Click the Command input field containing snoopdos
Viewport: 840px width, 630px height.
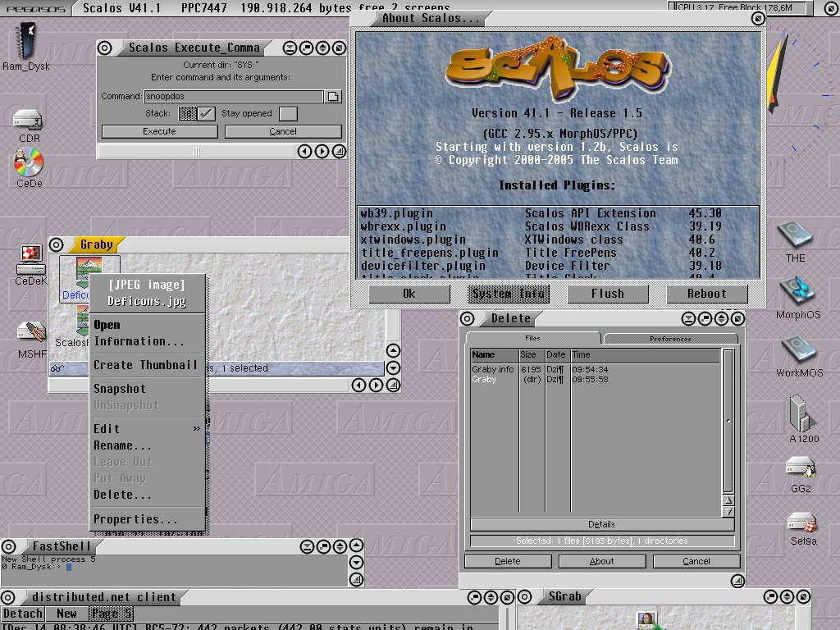tap(234, 97)
